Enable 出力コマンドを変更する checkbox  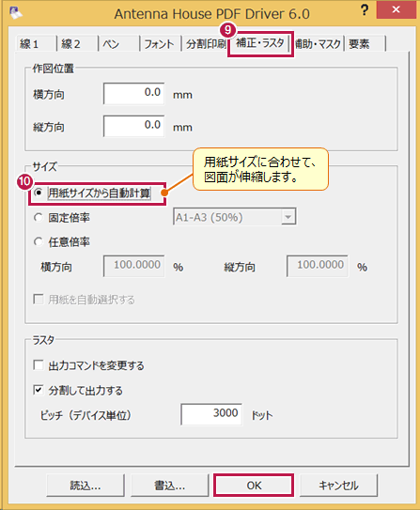[x=39, y=365]
